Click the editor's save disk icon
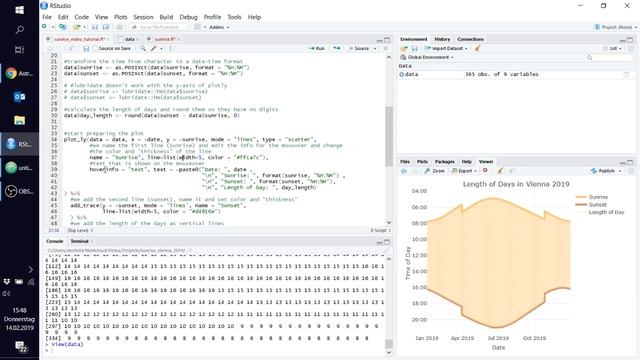640x360 pixels. (86, 49)
